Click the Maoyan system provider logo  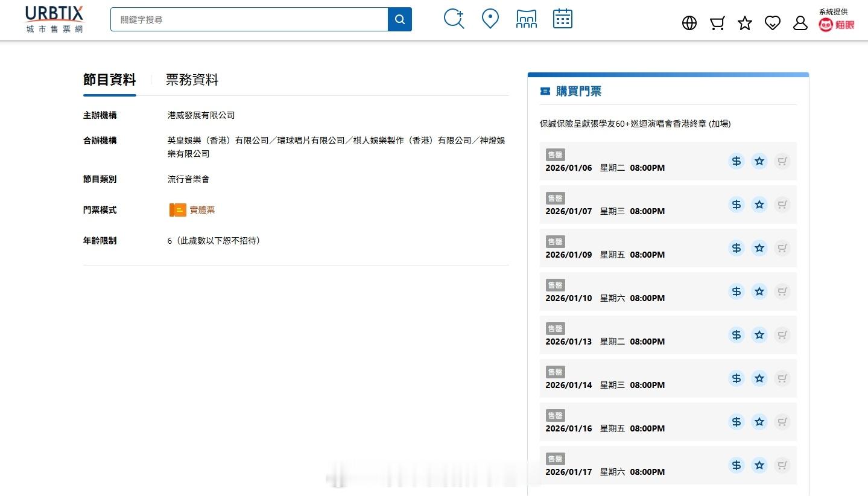(836, 25)
